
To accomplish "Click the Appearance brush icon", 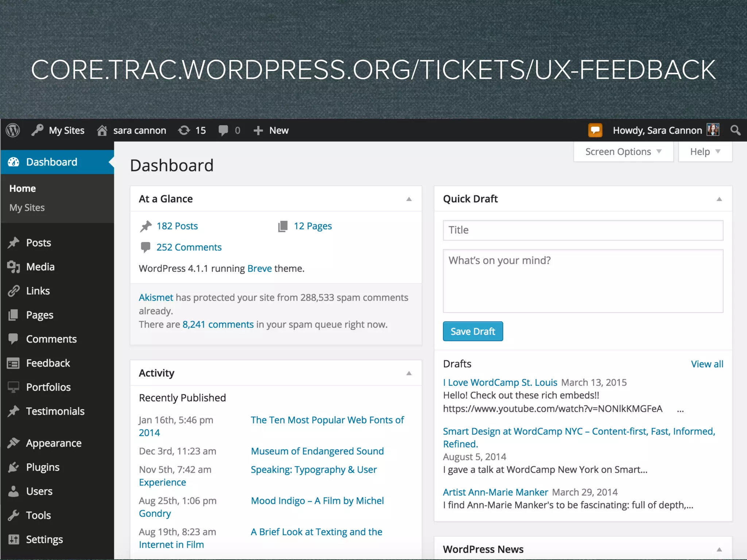I will [13, 443].
